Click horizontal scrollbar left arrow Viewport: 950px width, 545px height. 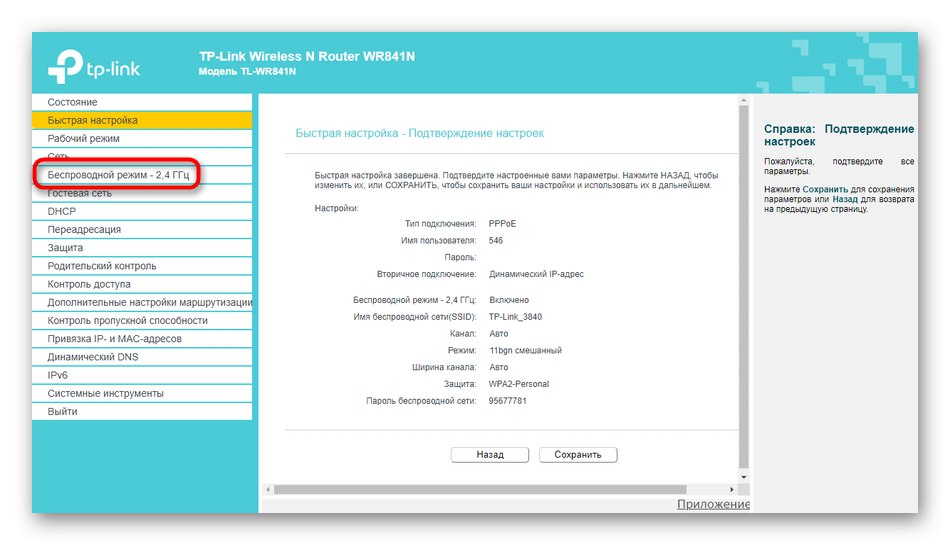(x=268, y=489)
